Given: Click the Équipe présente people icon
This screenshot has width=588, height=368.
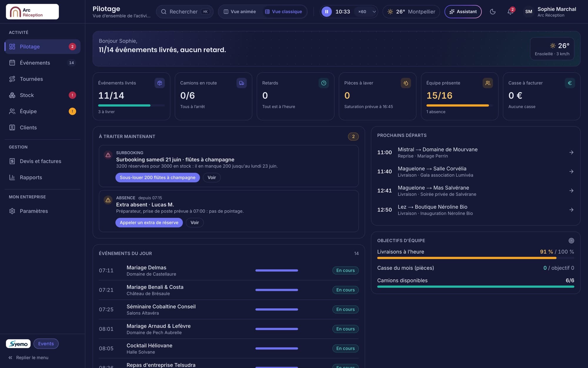Looking at the screenshot, I should pyautogui.click(x=488, y=83).
